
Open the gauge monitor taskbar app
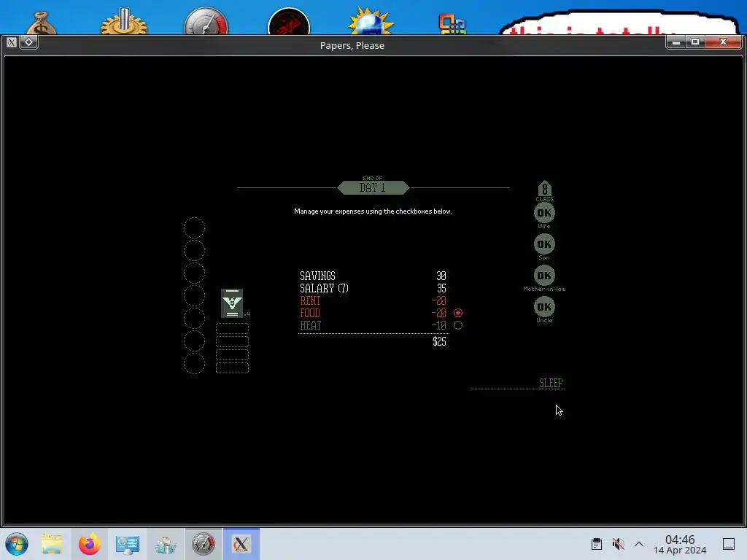click(x=204, y=544)
